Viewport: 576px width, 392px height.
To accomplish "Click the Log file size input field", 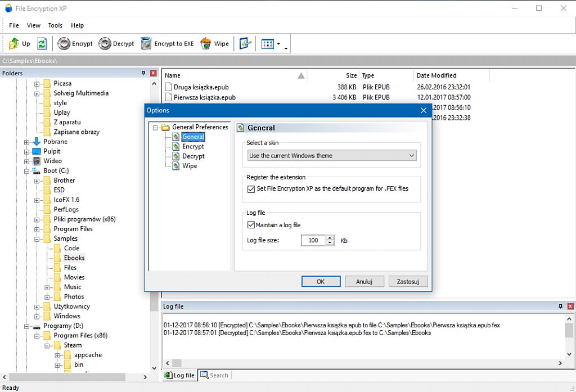I will click(x=313, y=240).
